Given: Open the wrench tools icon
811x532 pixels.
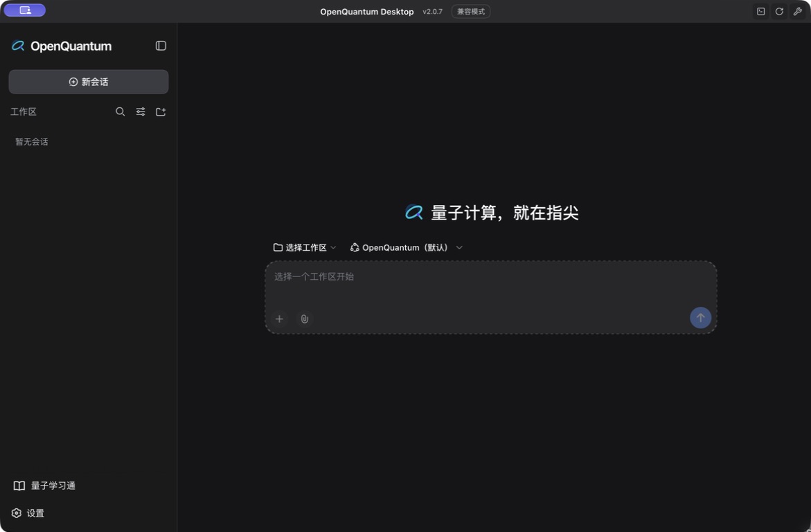Looking at the screenshot, I should click(x=798, y=11).
